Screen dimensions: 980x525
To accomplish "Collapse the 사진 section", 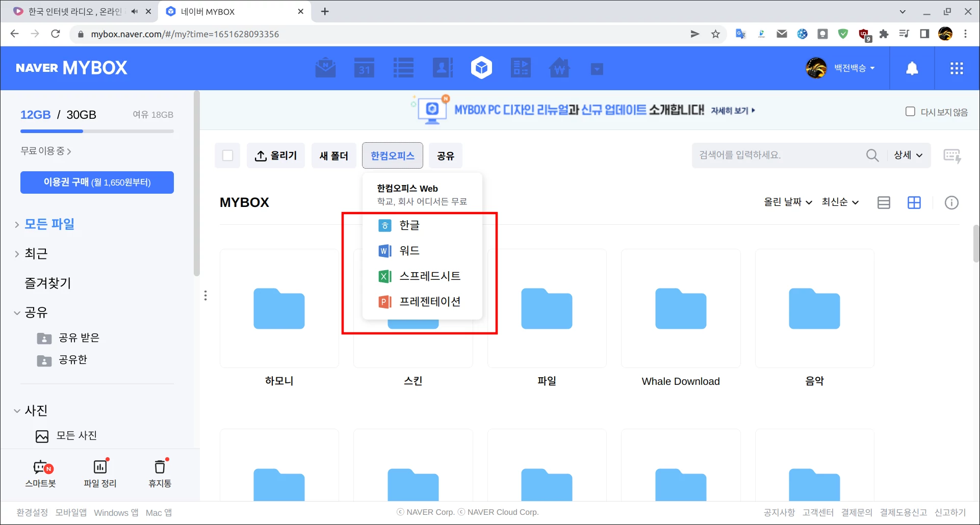I will [17, 410].
